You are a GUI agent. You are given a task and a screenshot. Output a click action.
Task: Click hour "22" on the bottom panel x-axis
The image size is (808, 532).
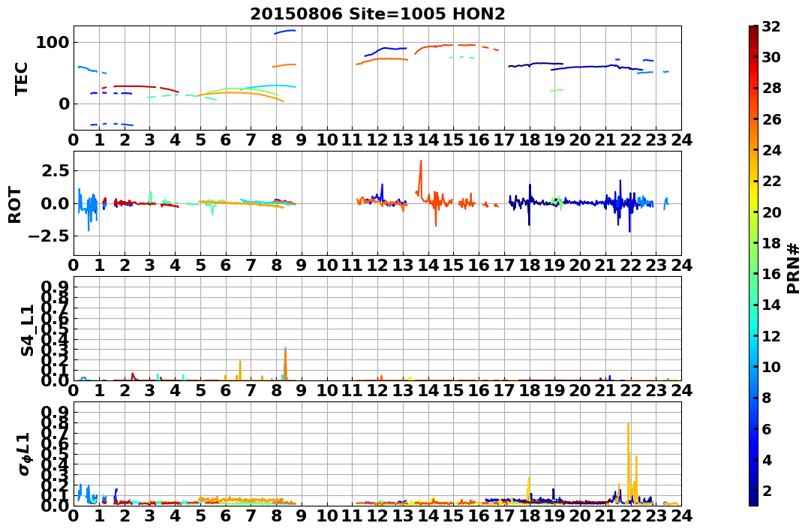point(630,515)
